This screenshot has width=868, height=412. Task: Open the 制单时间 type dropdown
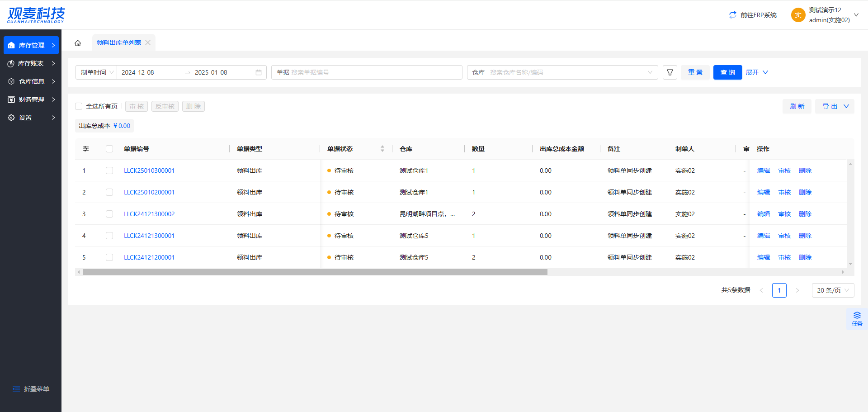96,72
